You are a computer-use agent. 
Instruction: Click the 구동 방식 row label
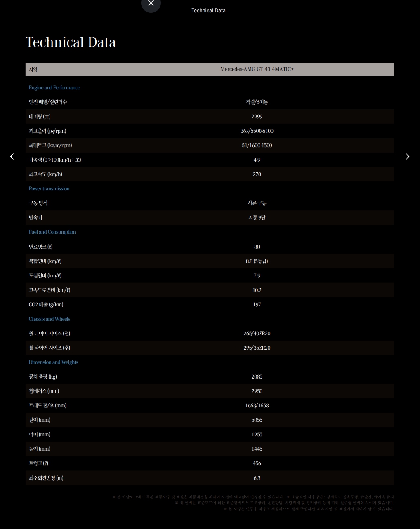click(38, 203)
